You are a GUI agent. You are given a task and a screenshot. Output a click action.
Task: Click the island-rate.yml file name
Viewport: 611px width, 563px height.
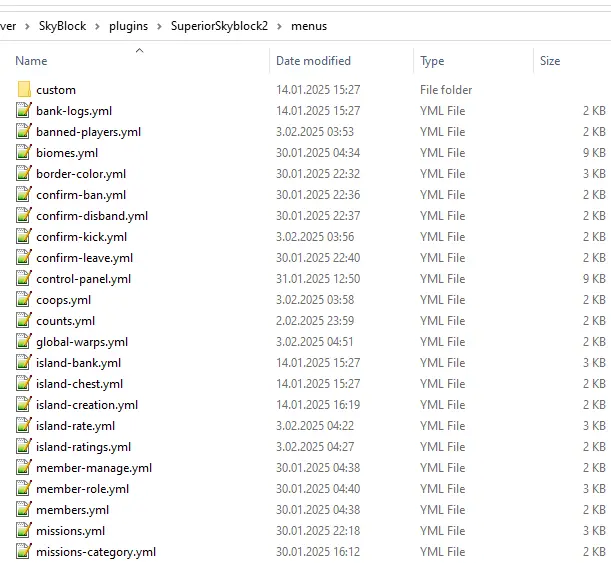[x=76, y=427]
